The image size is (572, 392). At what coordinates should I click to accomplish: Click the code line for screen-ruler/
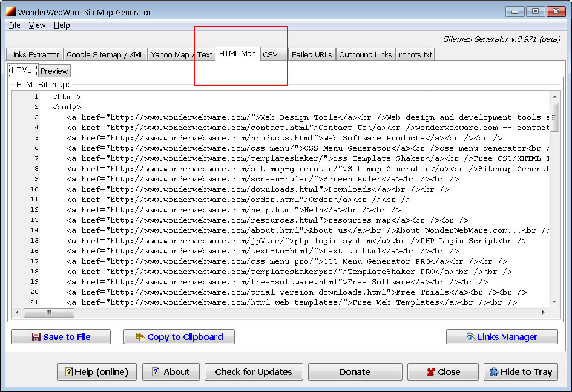coord(263,179)
